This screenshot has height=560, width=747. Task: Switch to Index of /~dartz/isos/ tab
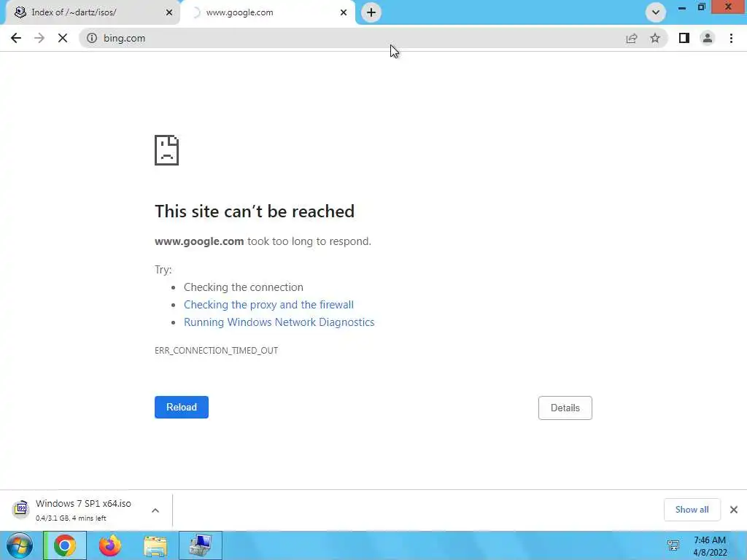pos(92,13)
